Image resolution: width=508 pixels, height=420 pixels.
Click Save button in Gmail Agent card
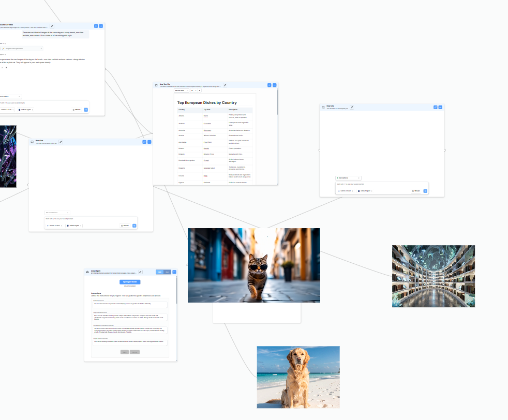(125, 352)
